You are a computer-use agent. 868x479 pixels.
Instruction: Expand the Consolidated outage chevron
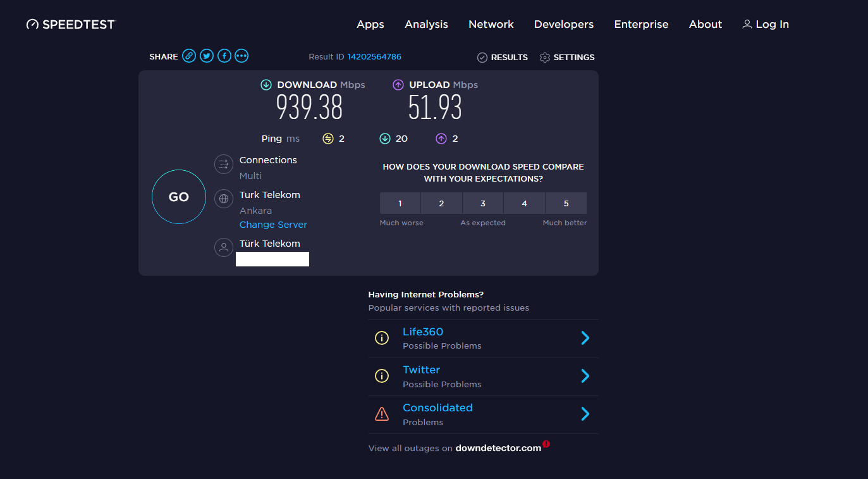point(585,414)
